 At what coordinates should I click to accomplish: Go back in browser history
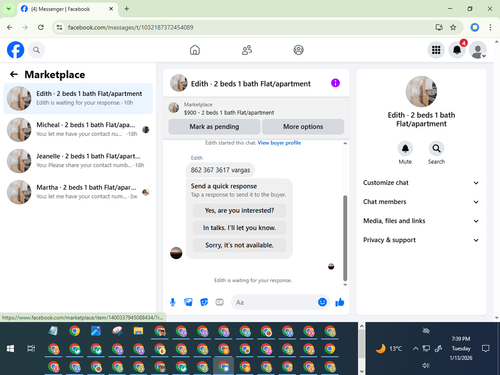[x=10, y=27]
